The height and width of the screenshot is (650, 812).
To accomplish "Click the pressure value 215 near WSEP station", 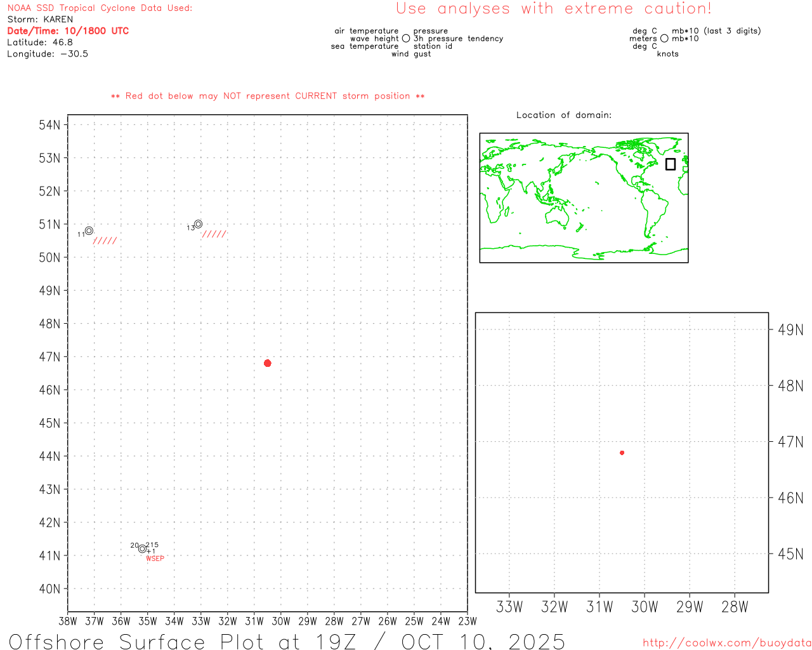I will 152,545.
